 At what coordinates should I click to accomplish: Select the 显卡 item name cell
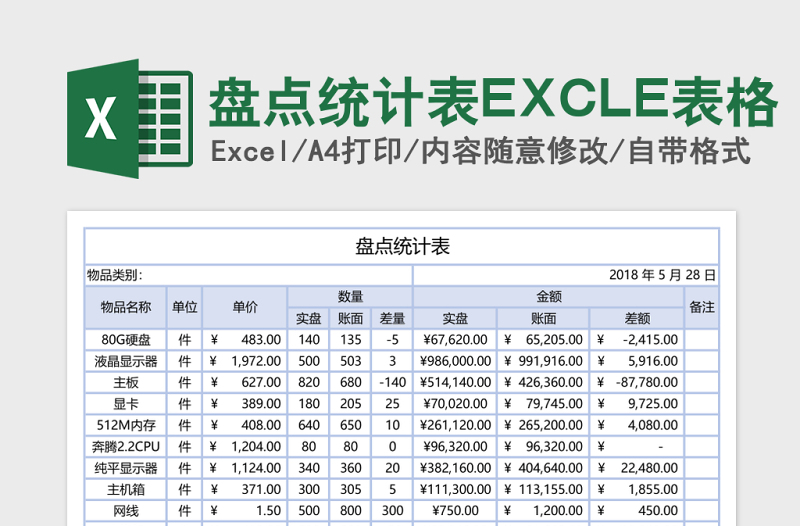pos(126,404)
